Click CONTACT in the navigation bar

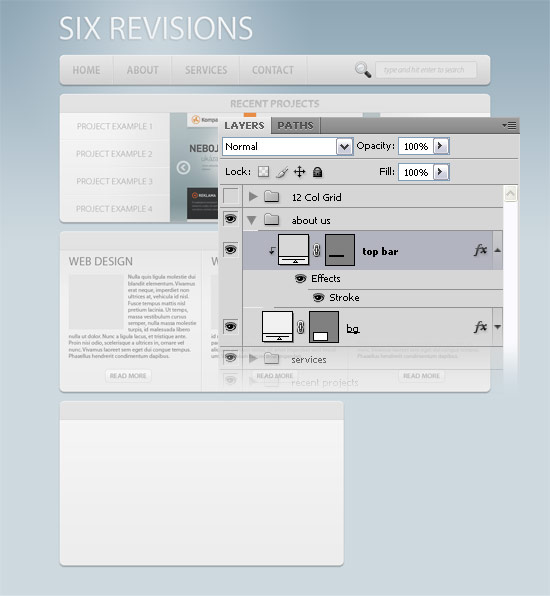click(273, 70)
